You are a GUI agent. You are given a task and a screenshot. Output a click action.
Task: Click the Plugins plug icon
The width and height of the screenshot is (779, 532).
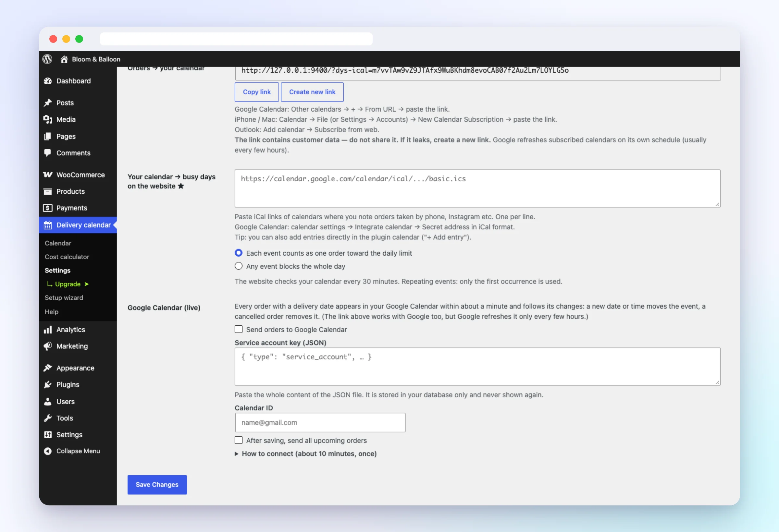[48, 384]
